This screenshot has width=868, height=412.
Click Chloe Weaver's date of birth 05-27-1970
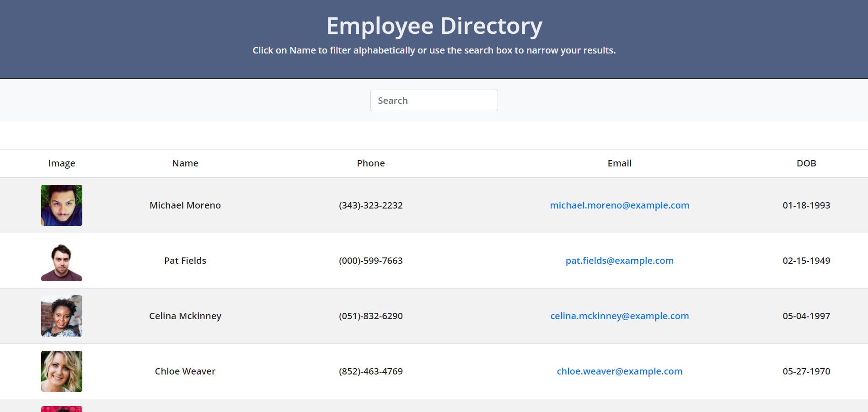tap(806, 371)
